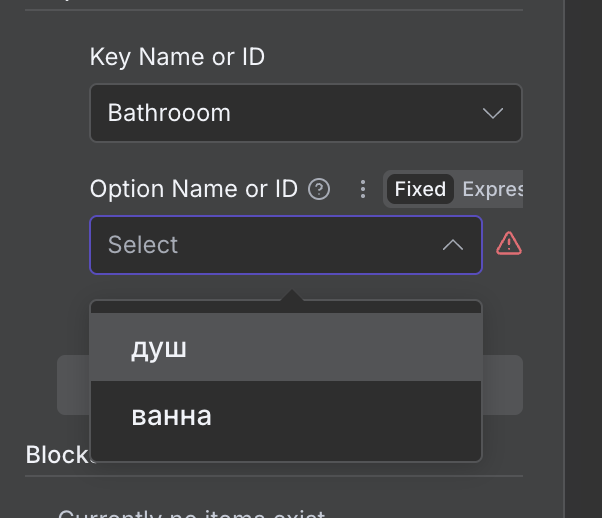Click the "Key Name or ID" label
The width and height of the screenshot is (602, 518).
click(177, 57)
